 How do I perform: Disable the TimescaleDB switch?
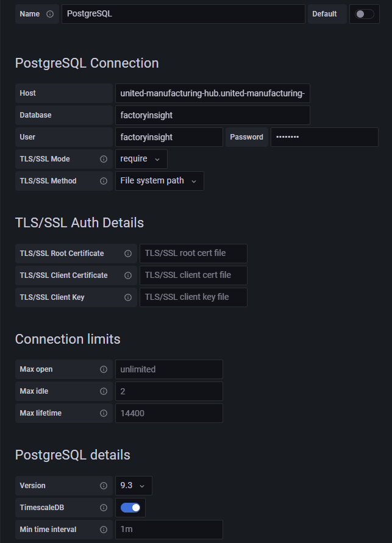coord(130,507)
